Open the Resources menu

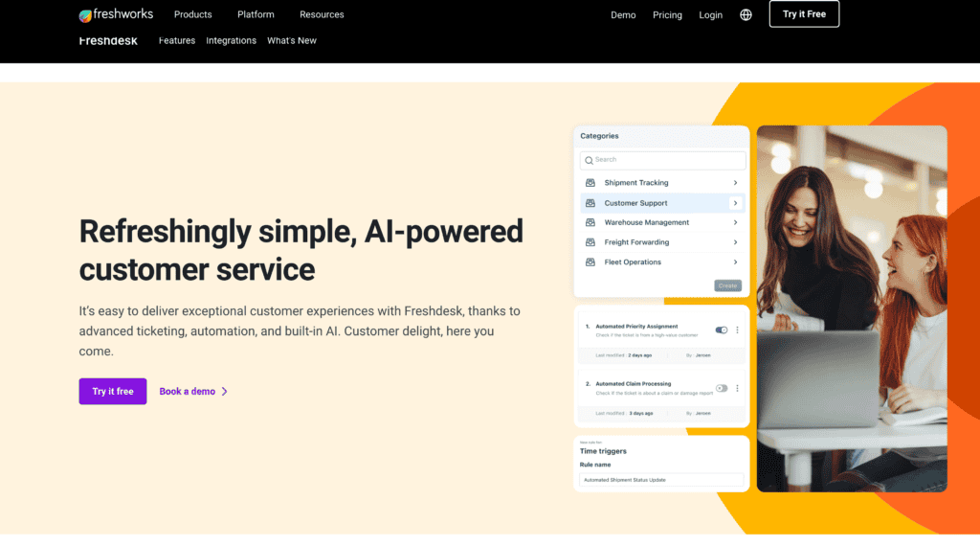(x=322, y=14)
